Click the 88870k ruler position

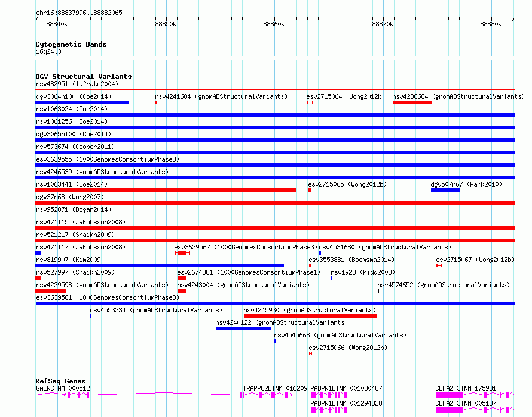pyautogui.click(x=383, y=24)
